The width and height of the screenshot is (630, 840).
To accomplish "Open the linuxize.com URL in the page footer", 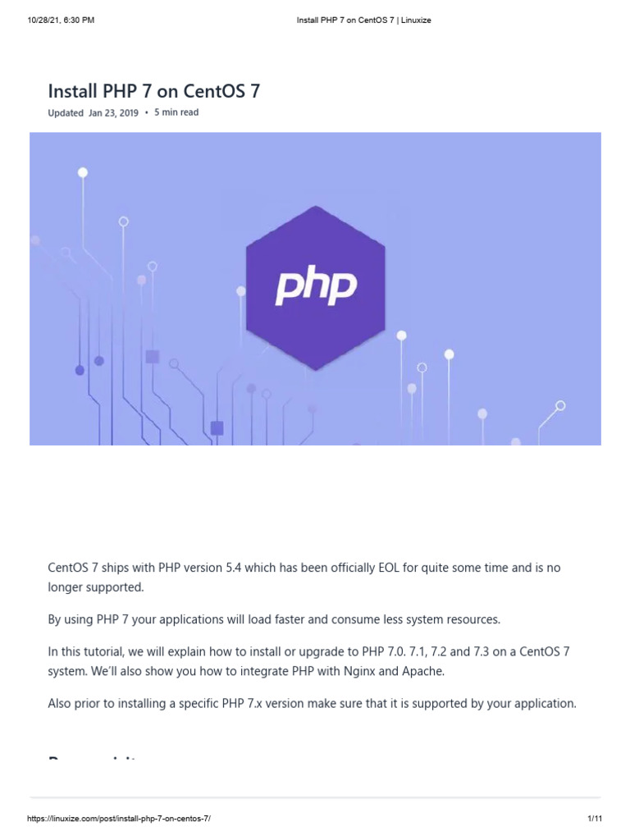I will click(x=125, y=819).
